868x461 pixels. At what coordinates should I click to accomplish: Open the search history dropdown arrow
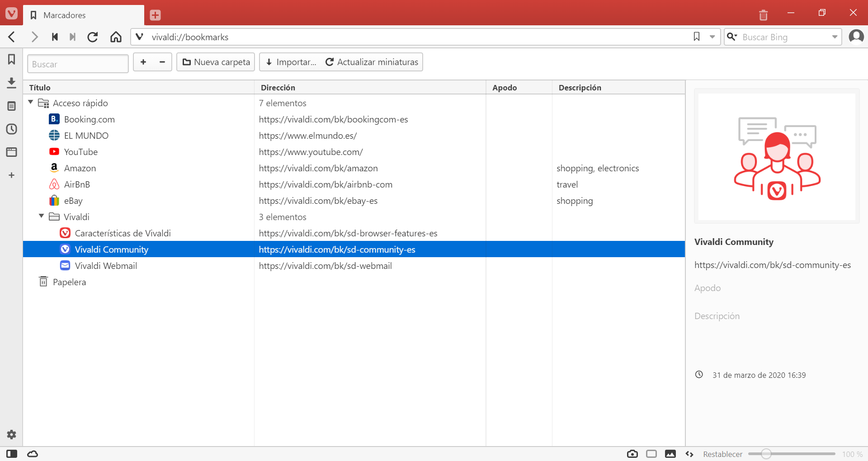pyautogui.click(x=835, y=37)
